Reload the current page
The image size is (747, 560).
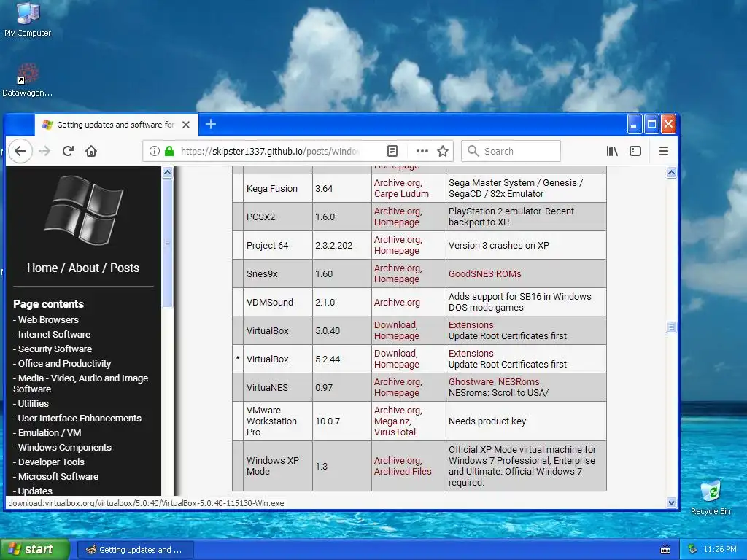tap(68, 151)
